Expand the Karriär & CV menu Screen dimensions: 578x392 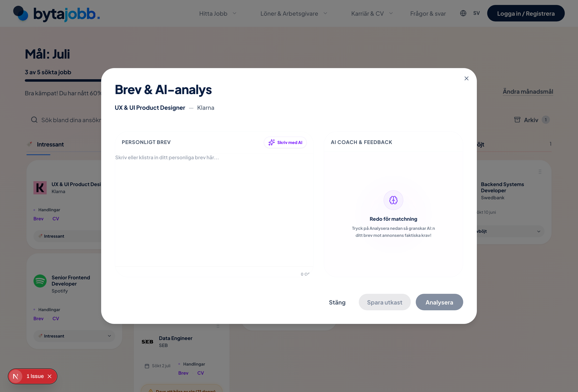[372, 13]
